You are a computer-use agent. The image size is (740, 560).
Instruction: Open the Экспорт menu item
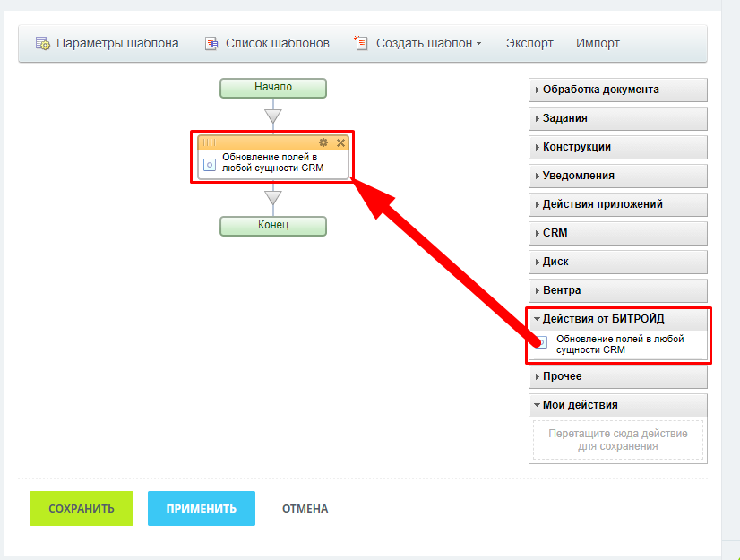point(529,43)
